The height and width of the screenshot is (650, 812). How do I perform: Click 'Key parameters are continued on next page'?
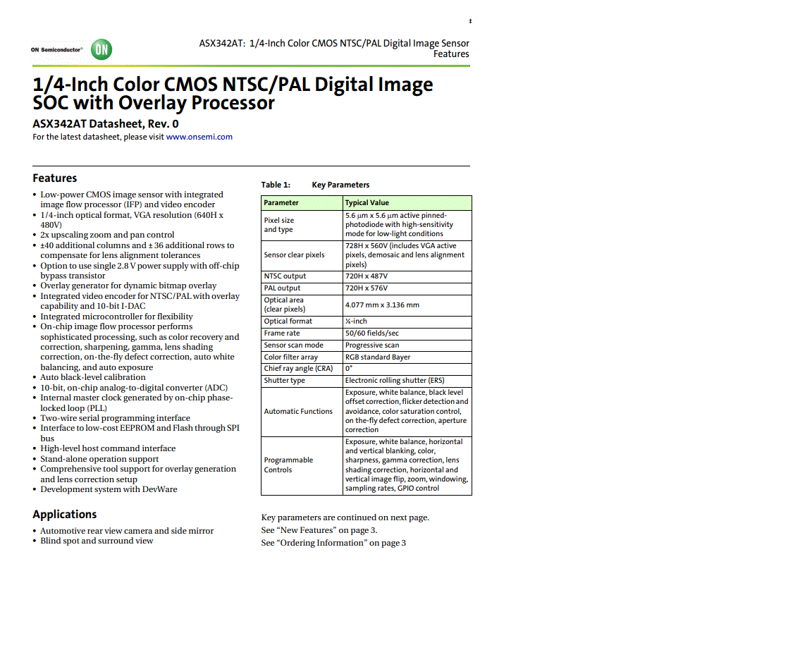pos(345,517)
